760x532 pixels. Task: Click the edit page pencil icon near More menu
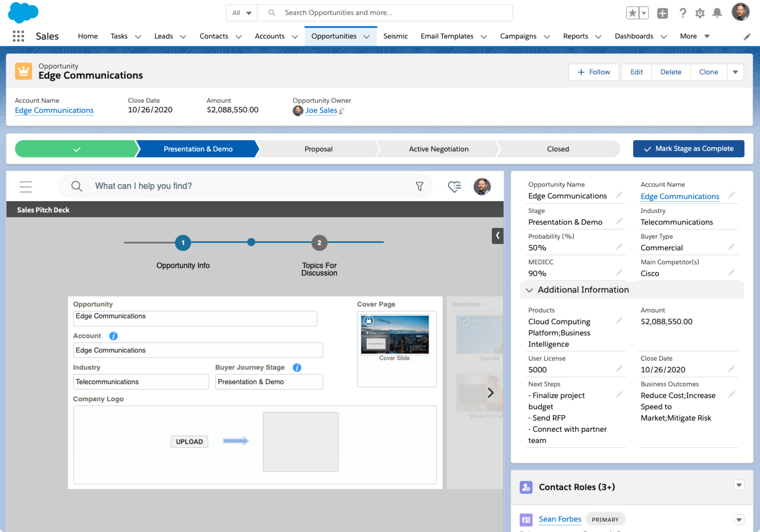(x=747, y=36)
